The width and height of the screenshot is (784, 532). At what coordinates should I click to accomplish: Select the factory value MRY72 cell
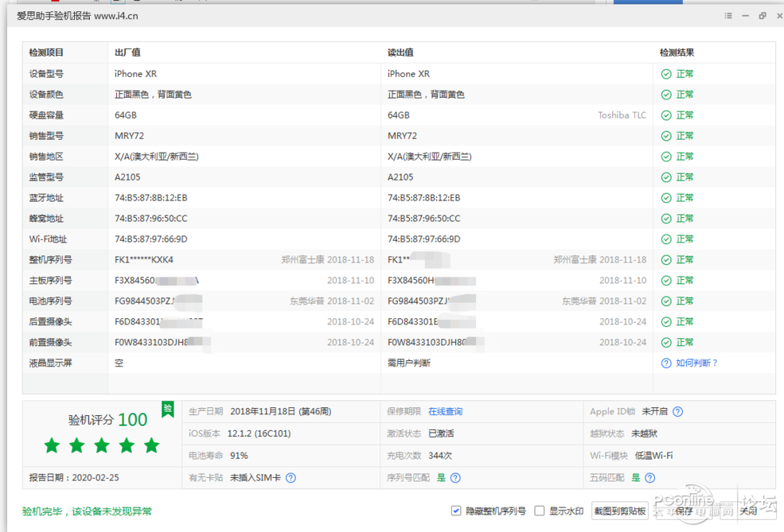(129, 136)
